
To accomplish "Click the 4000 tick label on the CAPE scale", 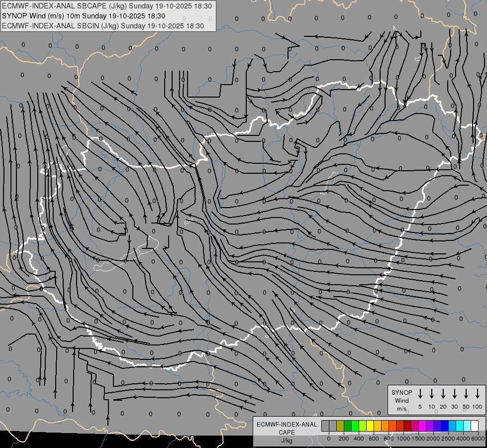I will (463, 439).
